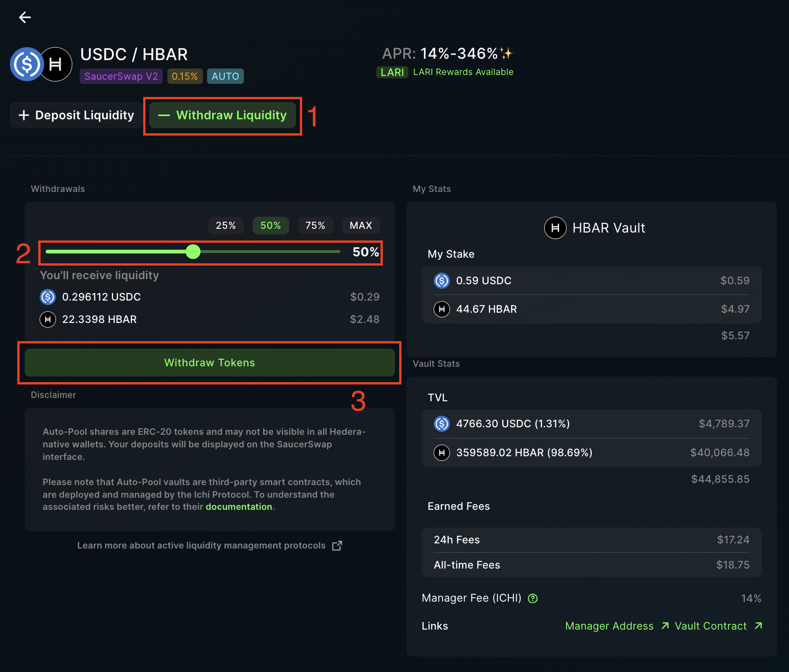Viewport: 789px width, 672px height.
Task: Click the HBAR icon in the You'll receive section
Action: pyautogui.click(x=48, y=319)
